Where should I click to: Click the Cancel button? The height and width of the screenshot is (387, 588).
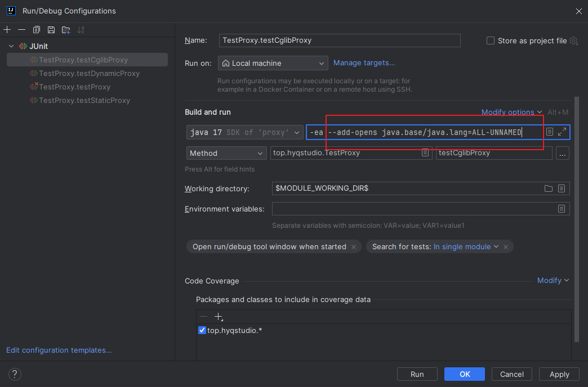pos(511,374)
